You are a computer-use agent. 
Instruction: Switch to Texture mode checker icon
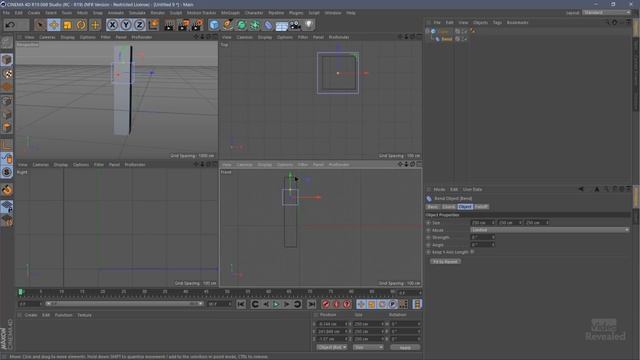pyautogui.click(x=7, y=74)
